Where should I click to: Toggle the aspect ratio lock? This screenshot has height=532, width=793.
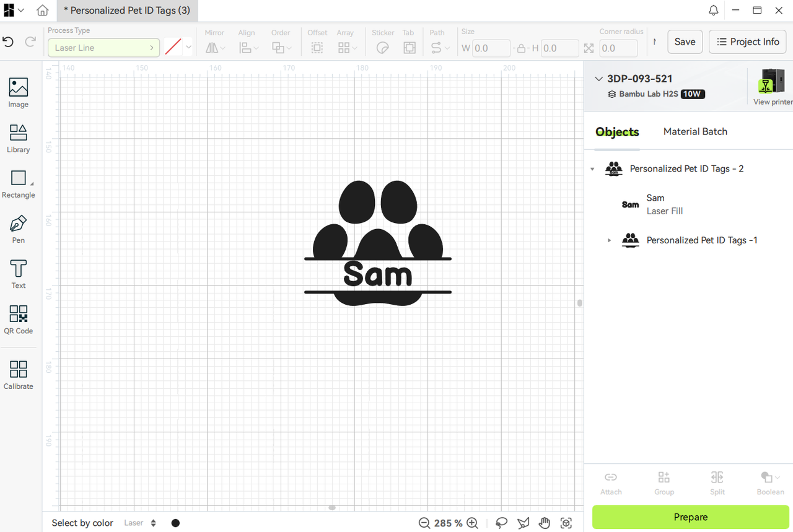(521, 48)
